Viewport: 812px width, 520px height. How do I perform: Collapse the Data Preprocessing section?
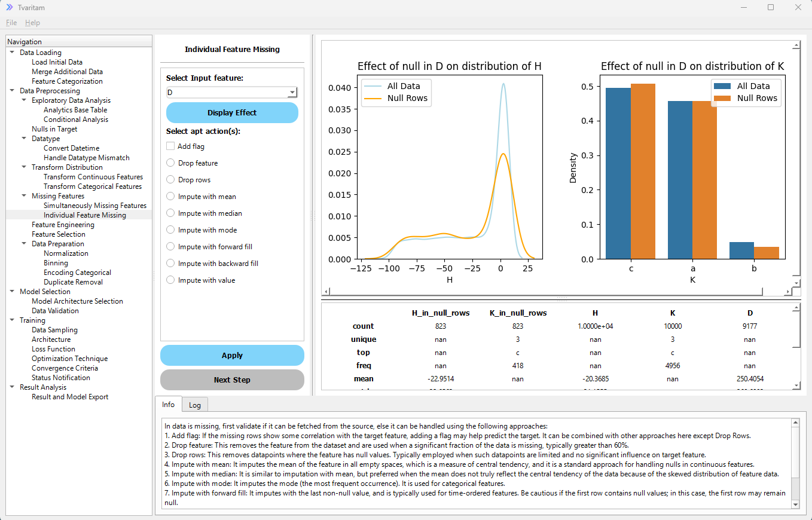coord(12,90)
